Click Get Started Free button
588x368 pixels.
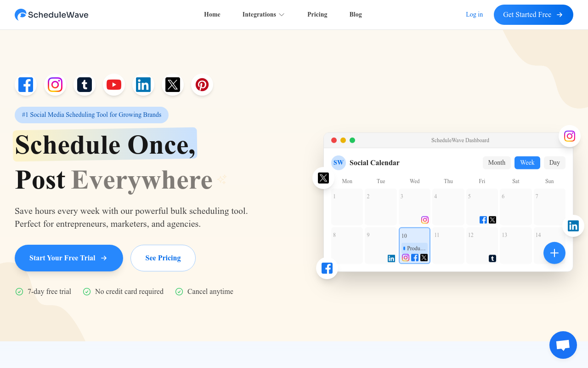click(533, 15)
